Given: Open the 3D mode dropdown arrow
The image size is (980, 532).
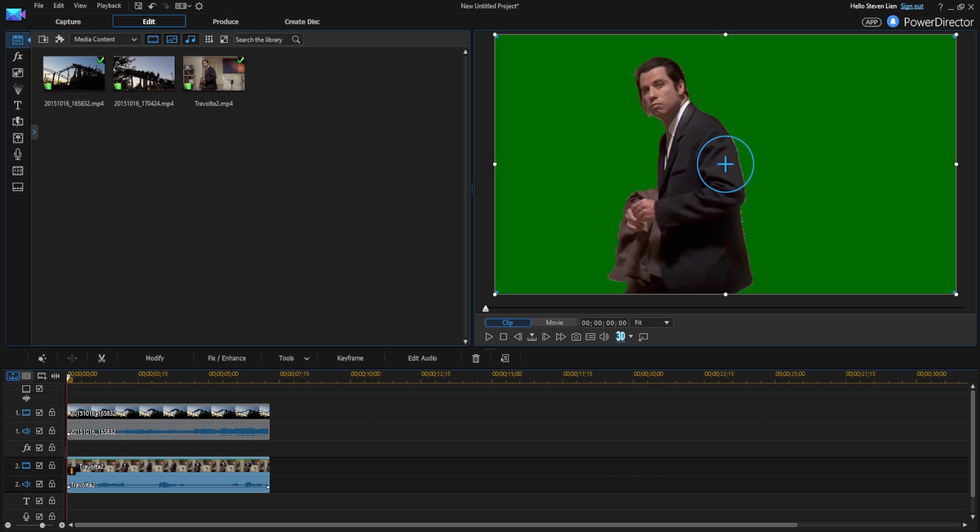Looking at the screenshot, I should [x=631, y=336].
